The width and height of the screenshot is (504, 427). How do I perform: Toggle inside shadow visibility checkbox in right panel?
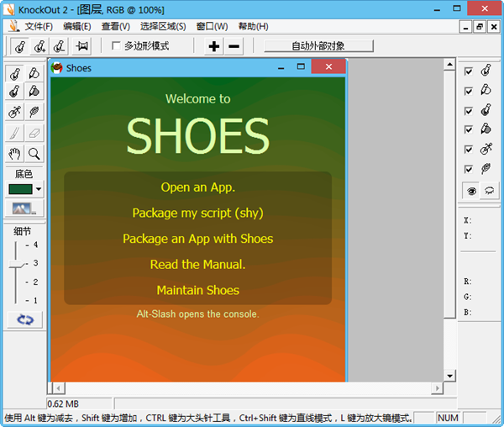pos(469,111)
